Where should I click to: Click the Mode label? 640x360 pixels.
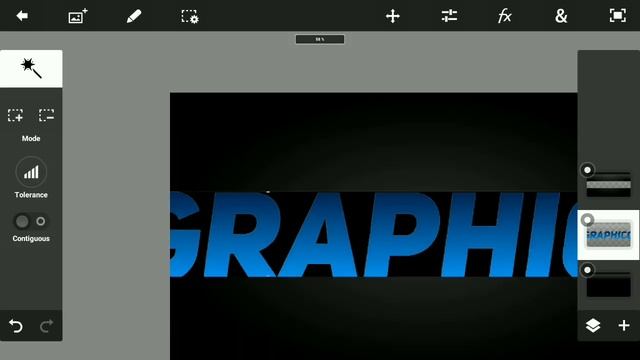(31, 138)
